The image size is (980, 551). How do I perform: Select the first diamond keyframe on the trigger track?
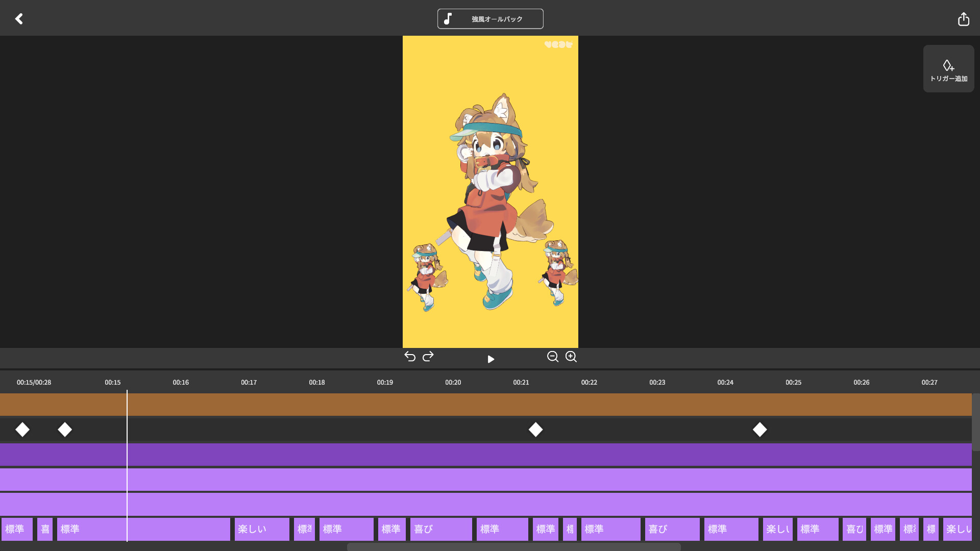point(22,430)
